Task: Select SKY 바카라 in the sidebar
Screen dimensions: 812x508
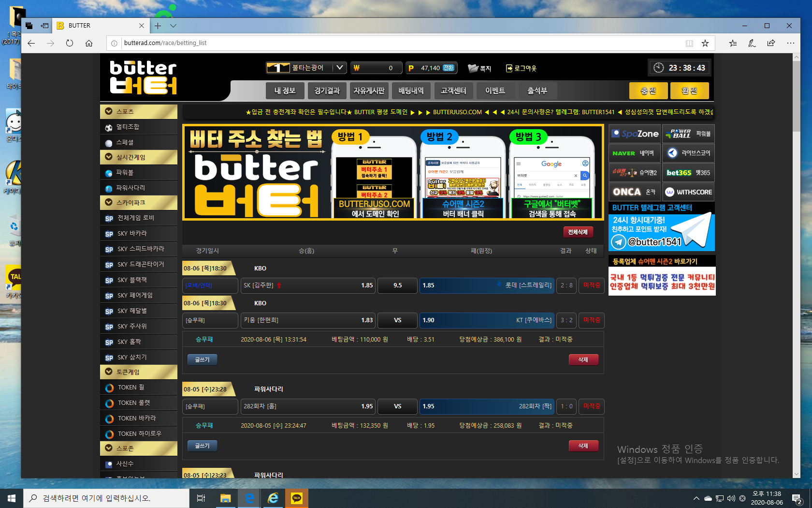Action: point(132,233)
